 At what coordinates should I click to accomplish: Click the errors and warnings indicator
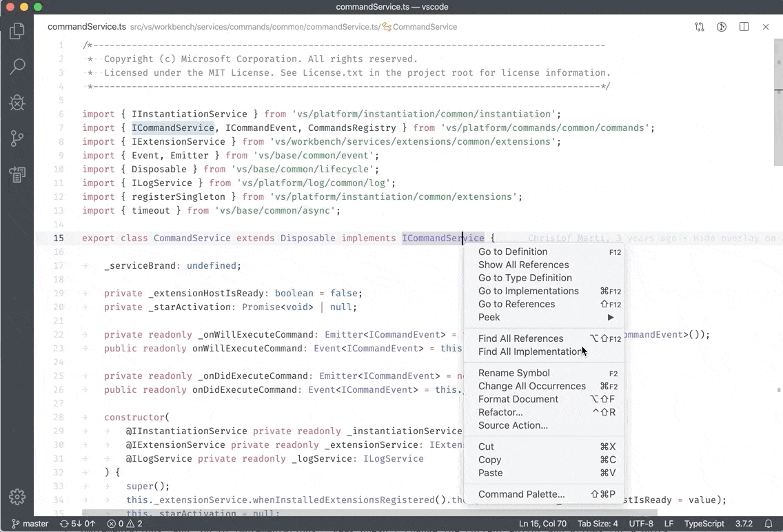tap(125, 524)
